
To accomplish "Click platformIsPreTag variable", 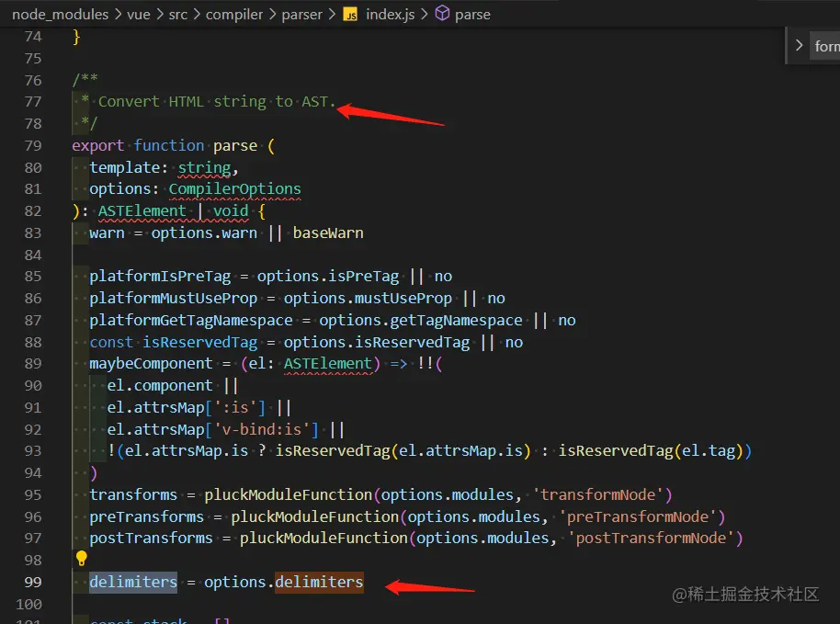I will 160,277.
